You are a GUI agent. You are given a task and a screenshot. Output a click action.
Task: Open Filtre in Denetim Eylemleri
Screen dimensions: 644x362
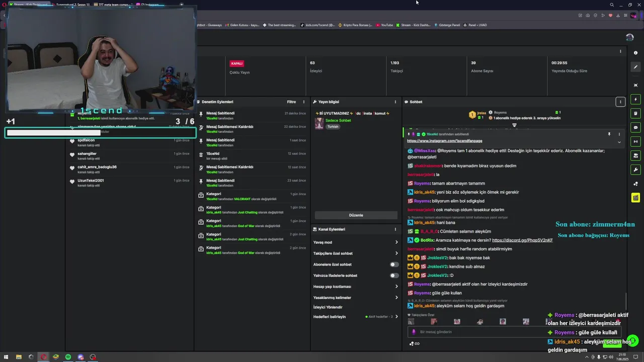(x=291, y=102)
